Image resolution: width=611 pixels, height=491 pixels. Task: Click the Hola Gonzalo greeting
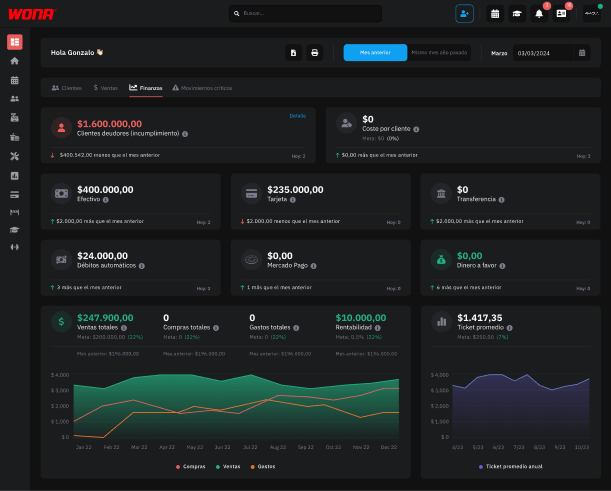(x=77, y=53)
